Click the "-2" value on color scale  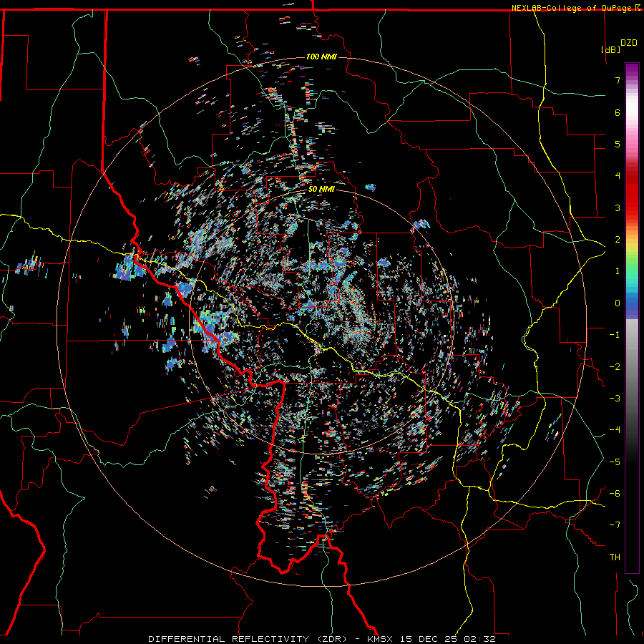[615, 367]
